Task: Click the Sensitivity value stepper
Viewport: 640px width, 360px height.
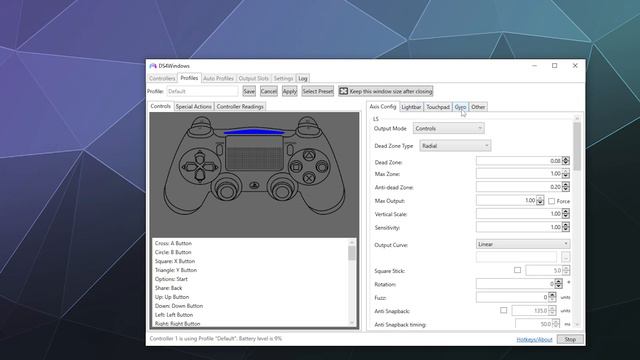Action: [565, 227]
